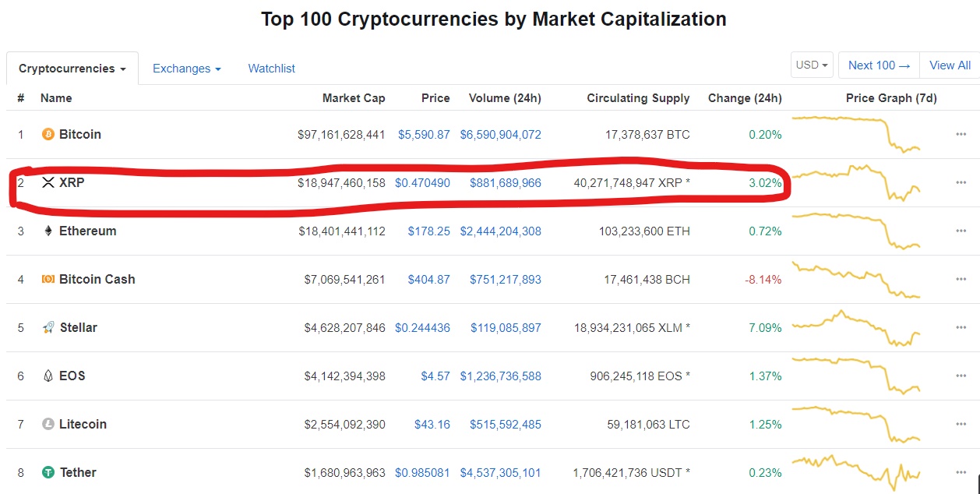980x494 pixels.
Task: Click the Ethereum diamond logo icon
Action: 48,231
